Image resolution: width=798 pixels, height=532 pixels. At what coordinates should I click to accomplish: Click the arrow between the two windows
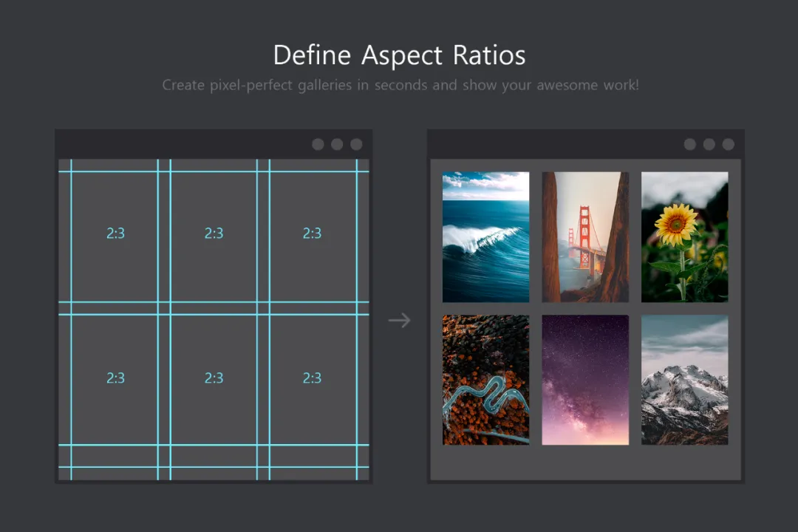[x=399, y=321]
